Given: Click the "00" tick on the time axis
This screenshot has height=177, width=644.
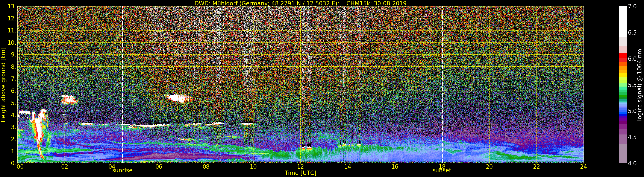Looking at the screenshot, I should (20, 167).
